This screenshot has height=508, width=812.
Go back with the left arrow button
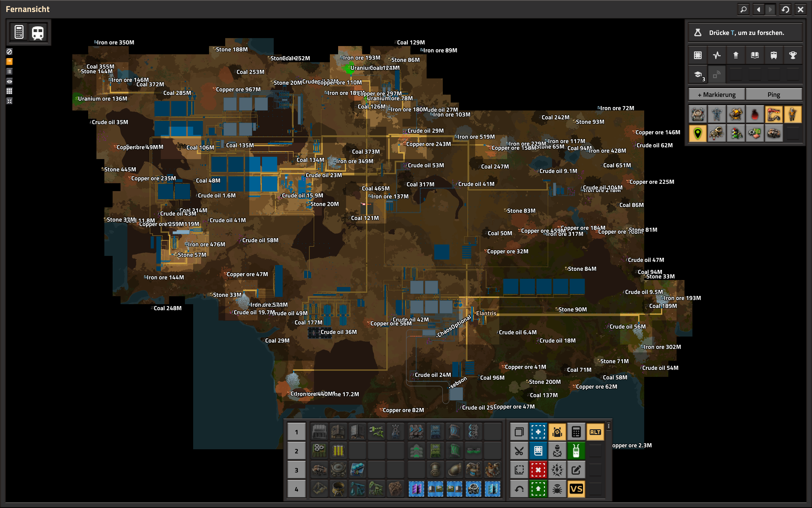(759, 10)
